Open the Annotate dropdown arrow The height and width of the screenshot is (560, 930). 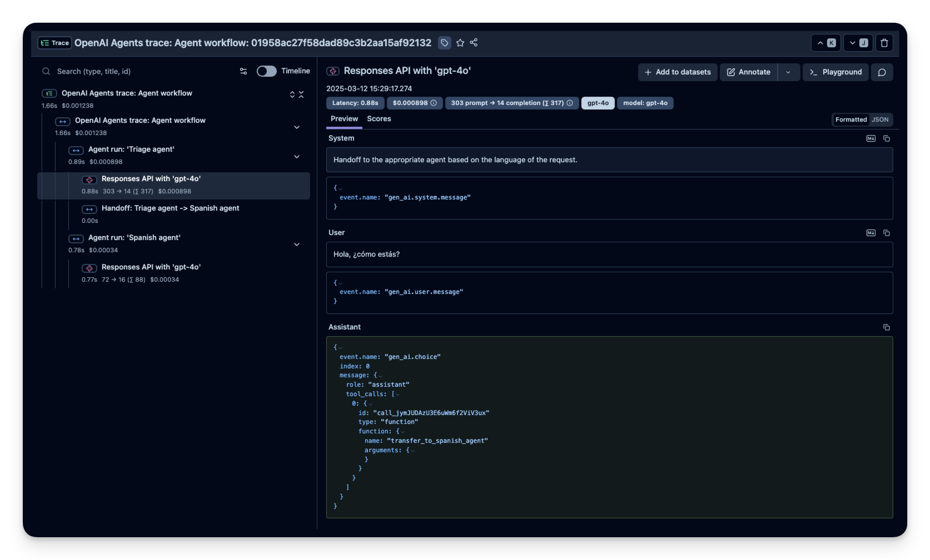click(788, 72)
